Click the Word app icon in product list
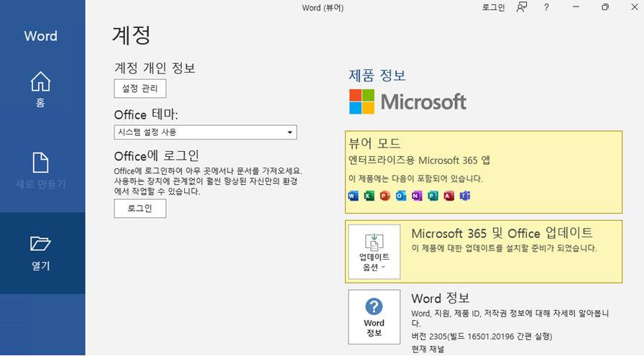The height and width of the screenshot is (356, 644). point(353,196)
